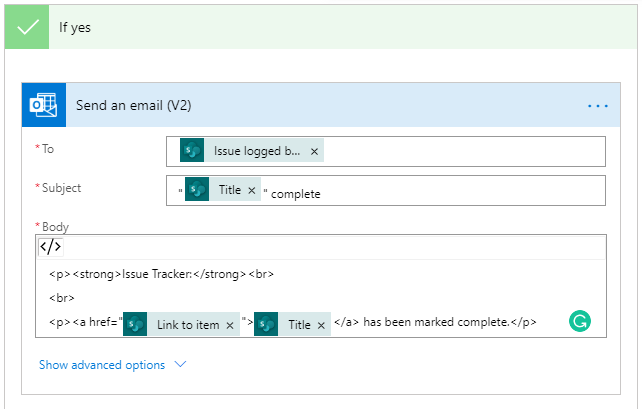Toggle the code view button in Body

pyautogui.click(x=50, y=247)
